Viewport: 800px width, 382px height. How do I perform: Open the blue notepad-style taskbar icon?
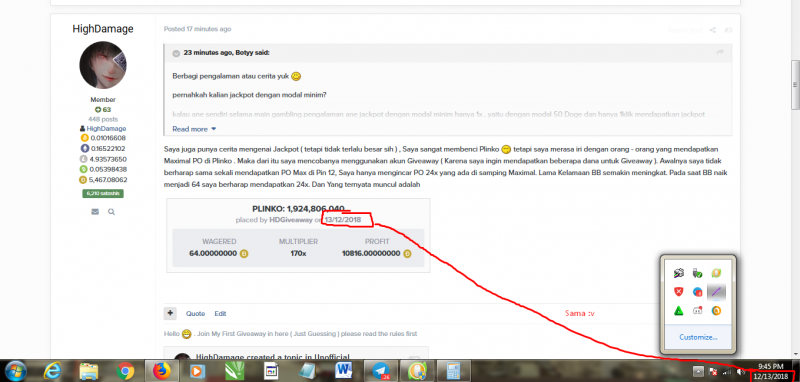pyautogui.click(x=307, y=371)
